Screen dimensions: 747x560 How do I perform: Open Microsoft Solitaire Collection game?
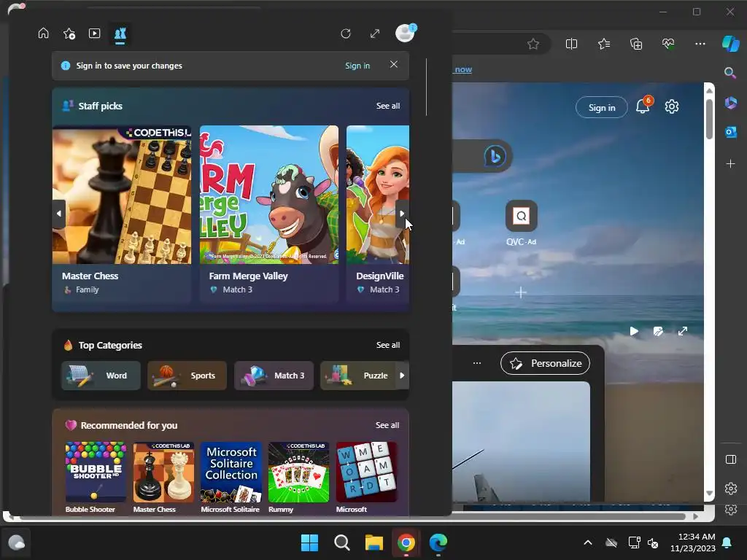point(231,477)
